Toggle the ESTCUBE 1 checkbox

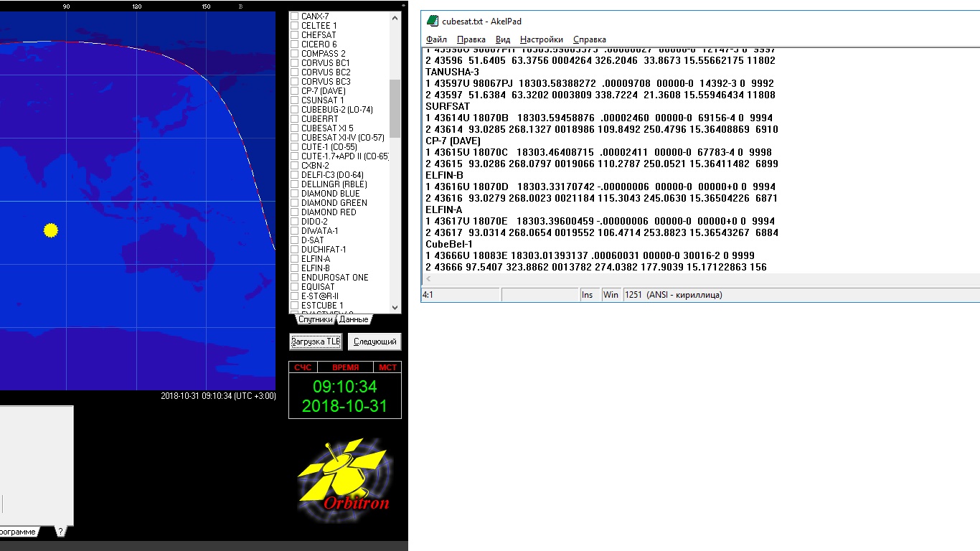tap(295, 306)
